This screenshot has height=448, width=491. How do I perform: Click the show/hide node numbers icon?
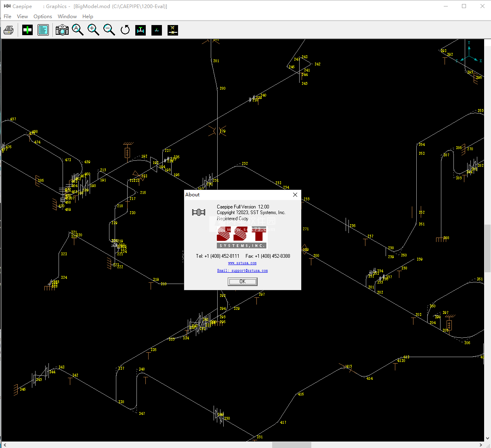[173, 30]
